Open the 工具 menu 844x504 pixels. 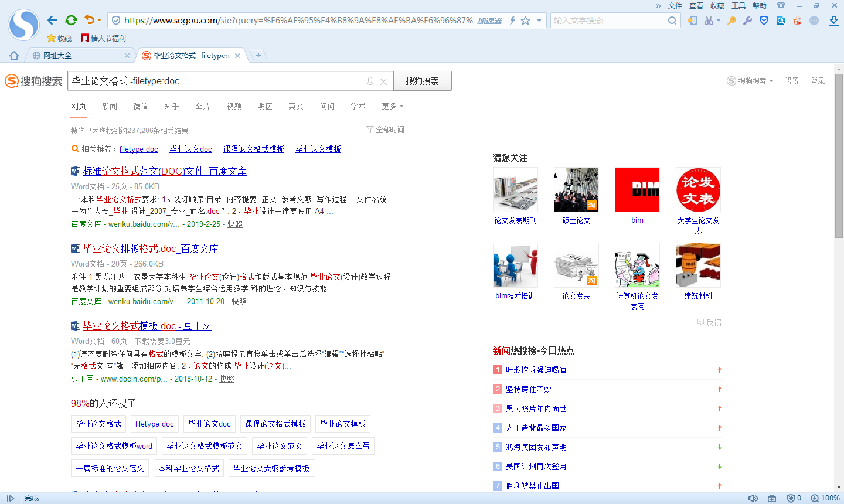pos(738,6)
